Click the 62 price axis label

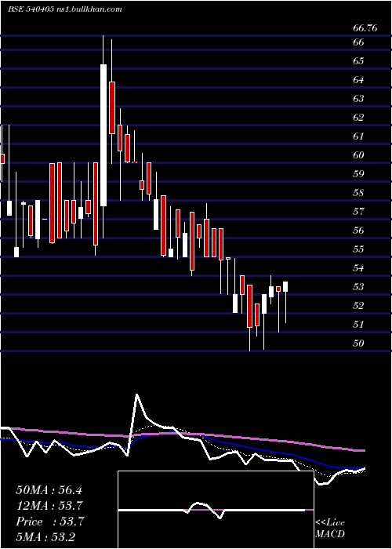pos(359,118)
